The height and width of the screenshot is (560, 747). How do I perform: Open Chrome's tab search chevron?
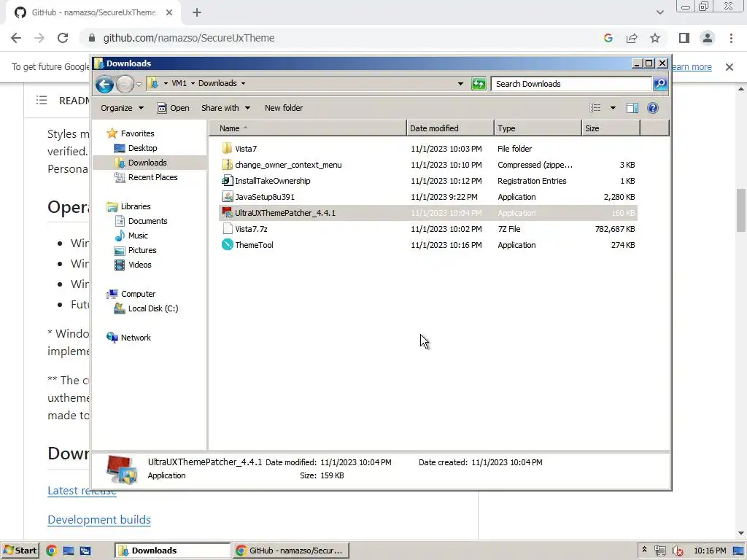[659, 12]
